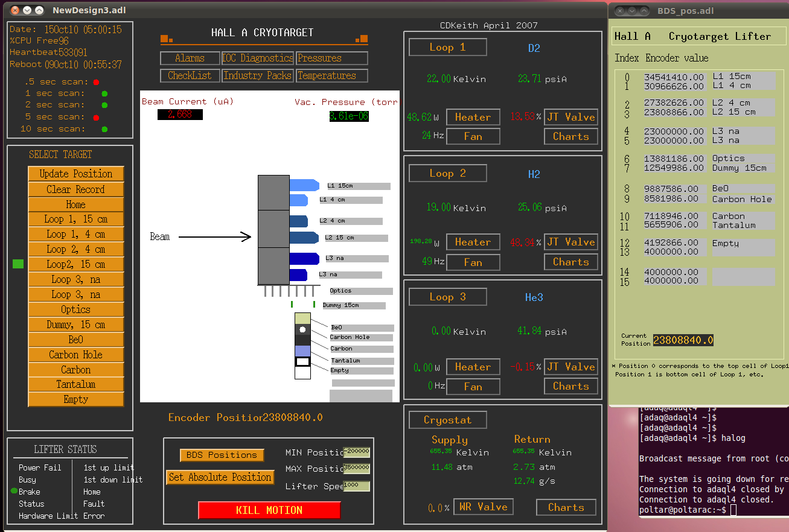Open the Alarms screen
Viewport: 789px width, 532px height.
pos(190,59)
